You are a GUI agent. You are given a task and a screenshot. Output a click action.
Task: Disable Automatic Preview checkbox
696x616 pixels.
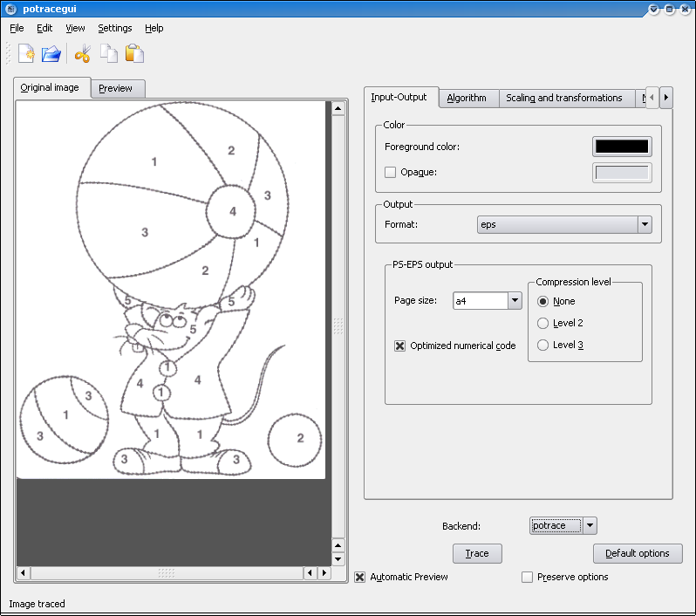[x=360, y=577]
